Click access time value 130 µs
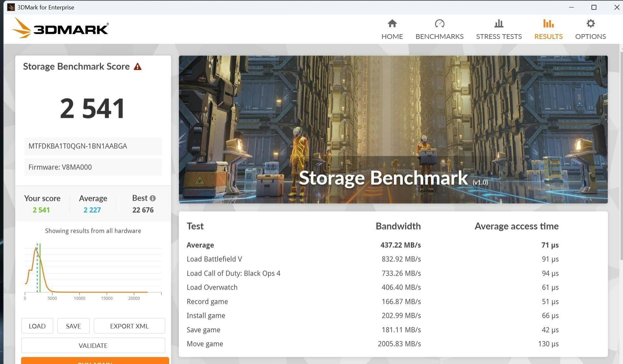Viewport: 623px width, 364px height. 548,344
